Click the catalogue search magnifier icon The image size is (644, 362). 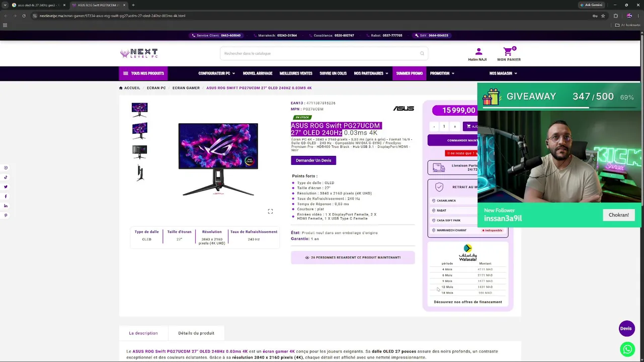pyautogui.click(x=422, y=53)
